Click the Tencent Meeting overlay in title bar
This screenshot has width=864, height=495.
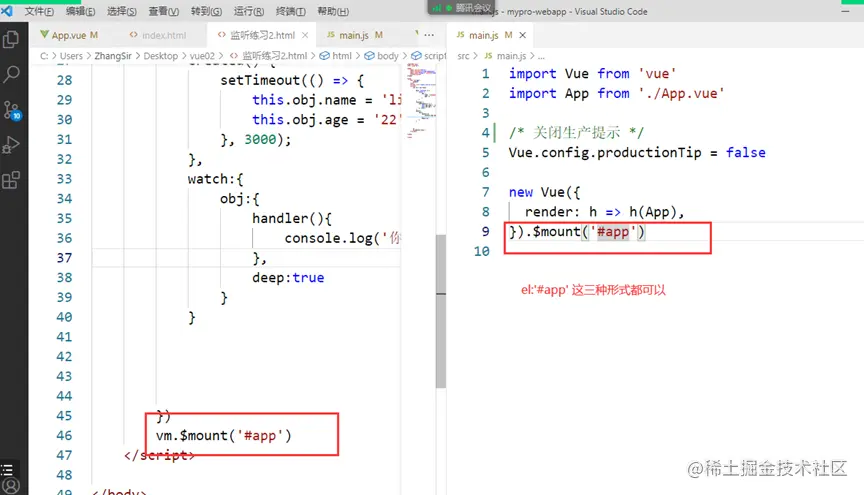click(x=461, y=8)
